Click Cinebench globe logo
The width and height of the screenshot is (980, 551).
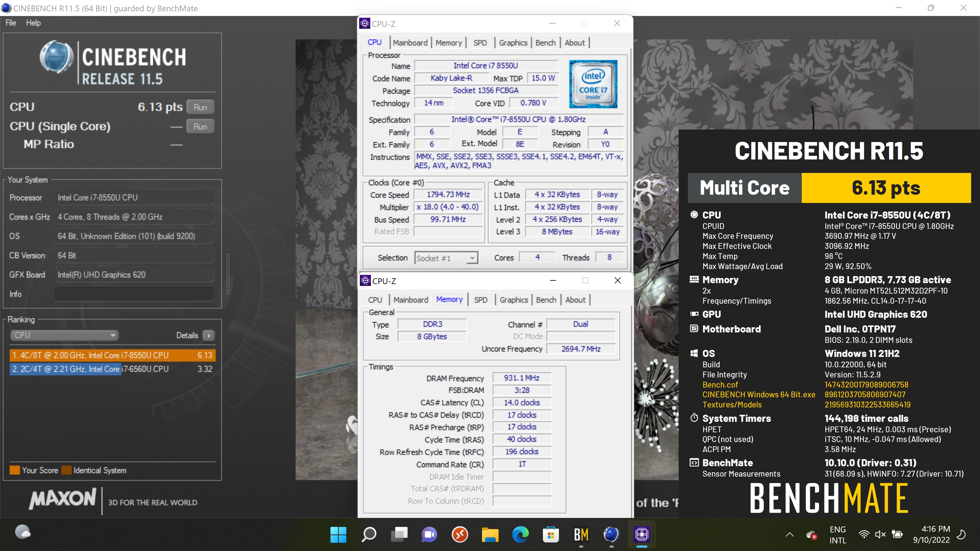click(57, 57)
